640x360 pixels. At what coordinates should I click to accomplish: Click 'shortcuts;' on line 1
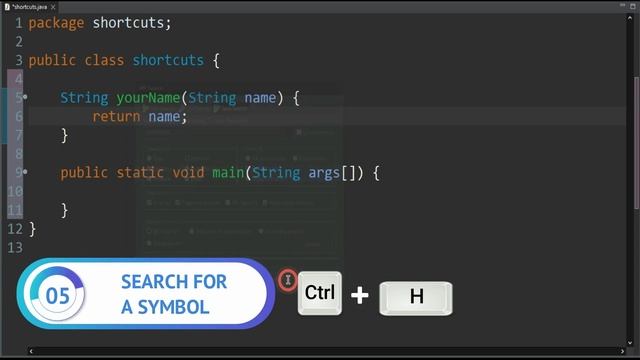(132, 23)
